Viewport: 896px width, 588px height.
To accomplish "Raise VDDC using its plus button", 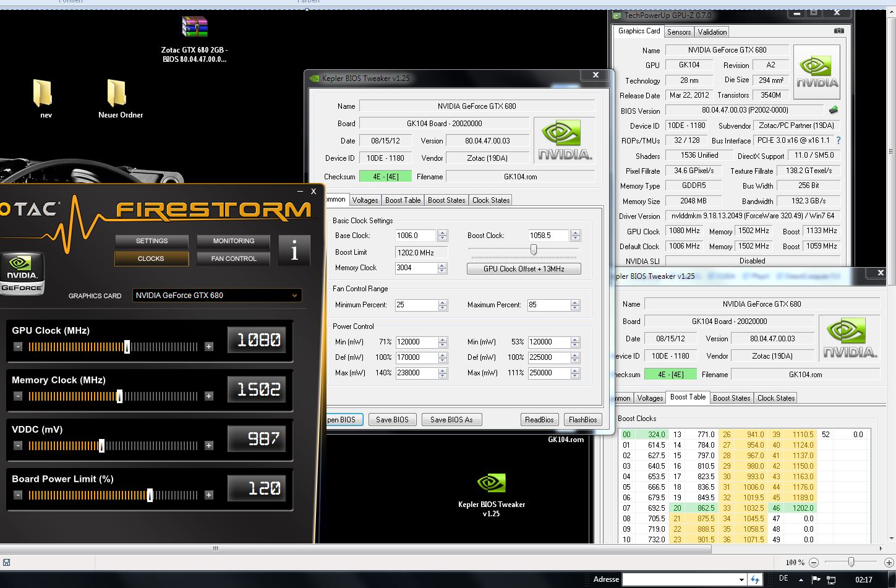I will click(209, 445).
